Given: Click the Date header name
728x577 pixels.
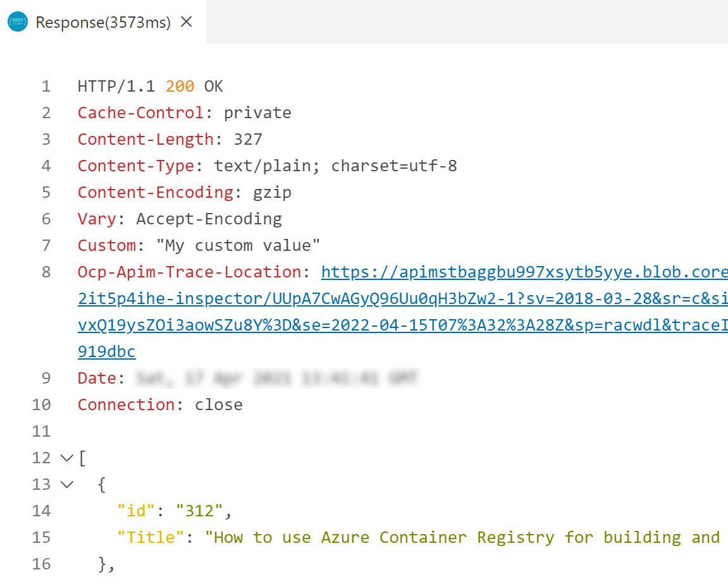Looking at the screenshot, I should (97, 378).
